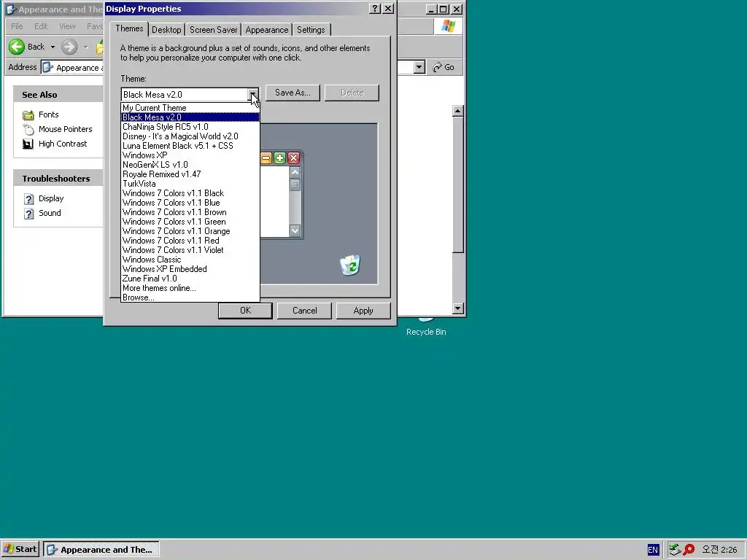Switch to the Appearance tab

coord(267,29)
